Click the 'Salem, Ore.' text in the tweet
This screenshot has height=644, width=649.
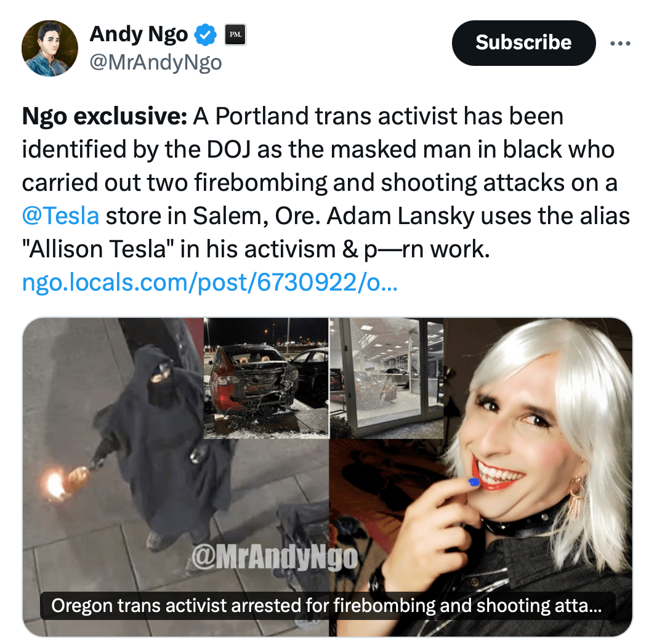257,215
